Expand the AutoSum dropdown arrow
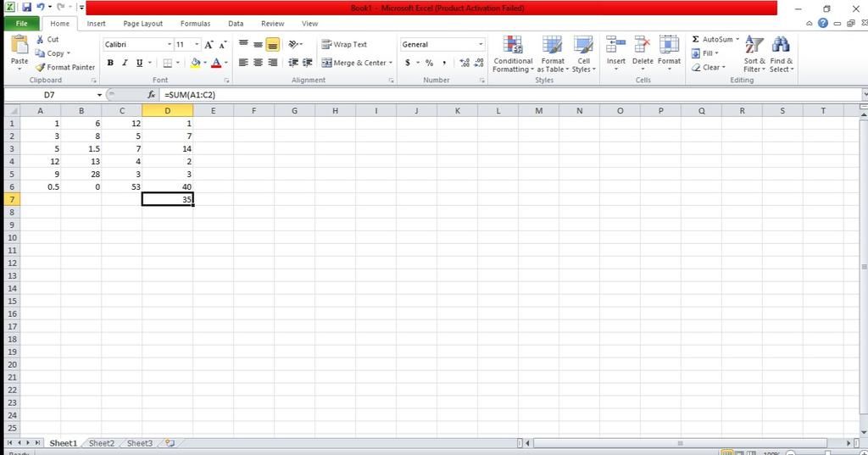 (x=737, y=39)
